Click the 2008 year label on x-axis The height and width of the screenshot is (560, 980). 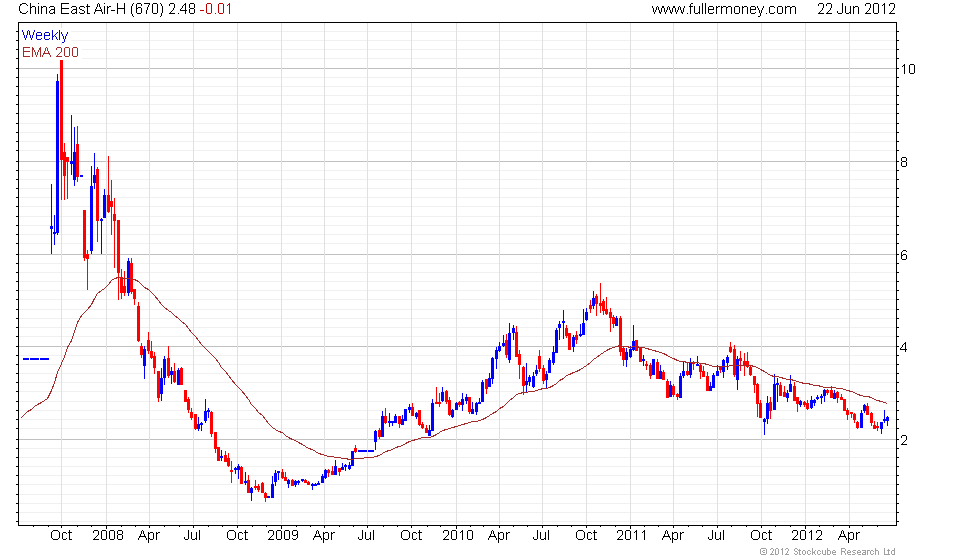(x=108, y=536)
